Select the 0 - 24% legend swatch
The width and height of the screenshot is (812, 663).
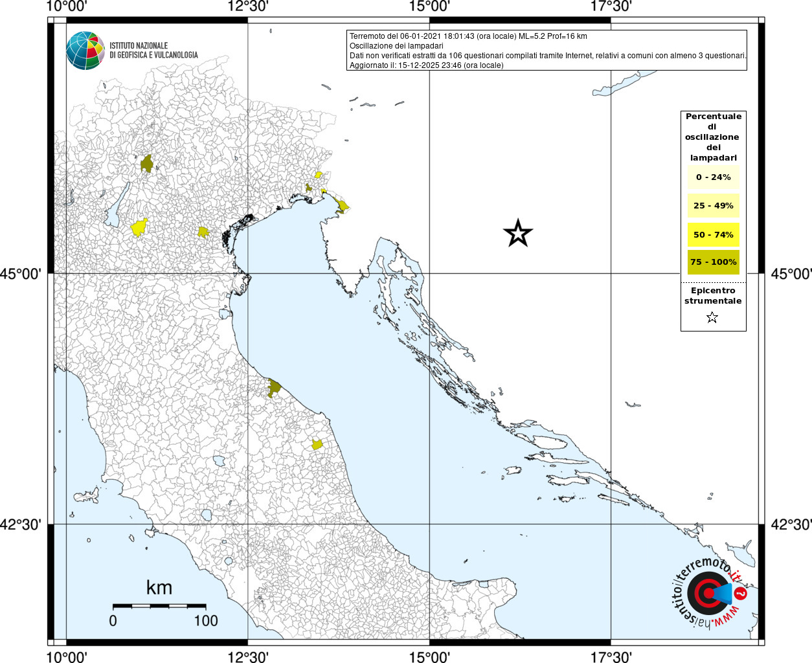click(713, 177)
